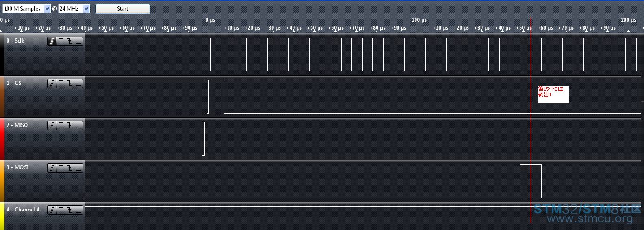
Task: Click the narrow MISO low pulse
Action: 203,139
